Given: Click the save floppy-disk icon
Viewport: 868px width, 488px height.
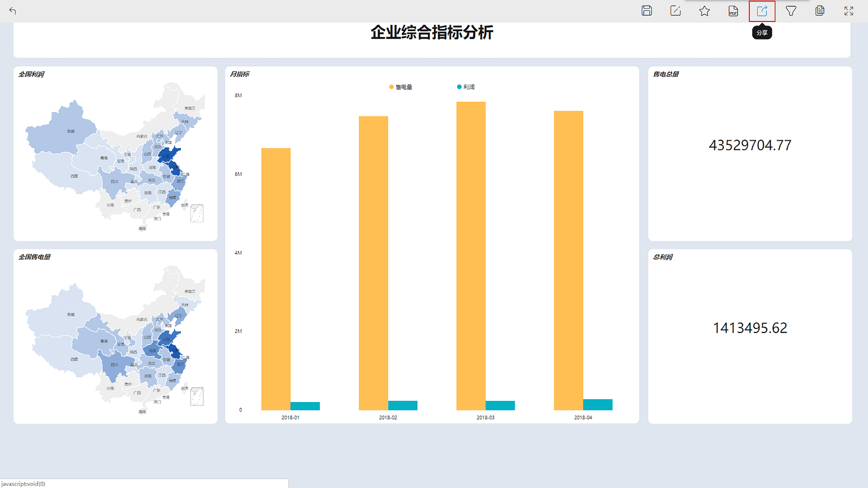Looking at the screenshot, I should [x=646, y=11].
